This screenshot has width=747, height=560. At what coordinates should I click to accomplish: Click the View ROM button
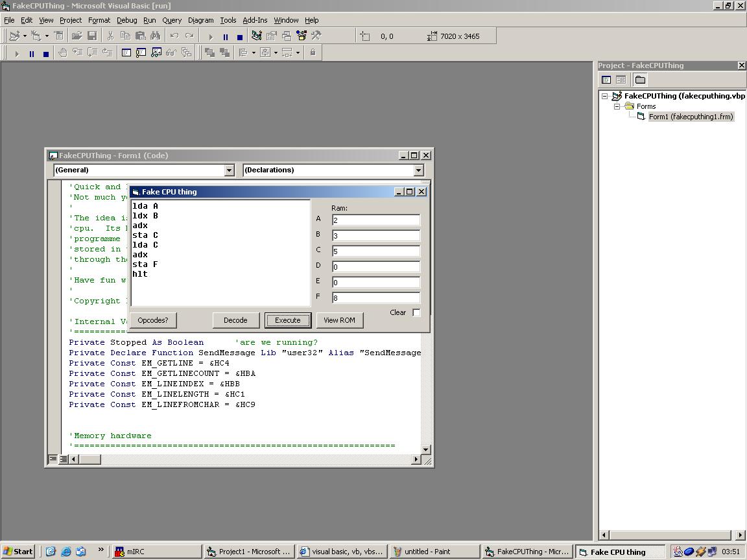[339, 320]
